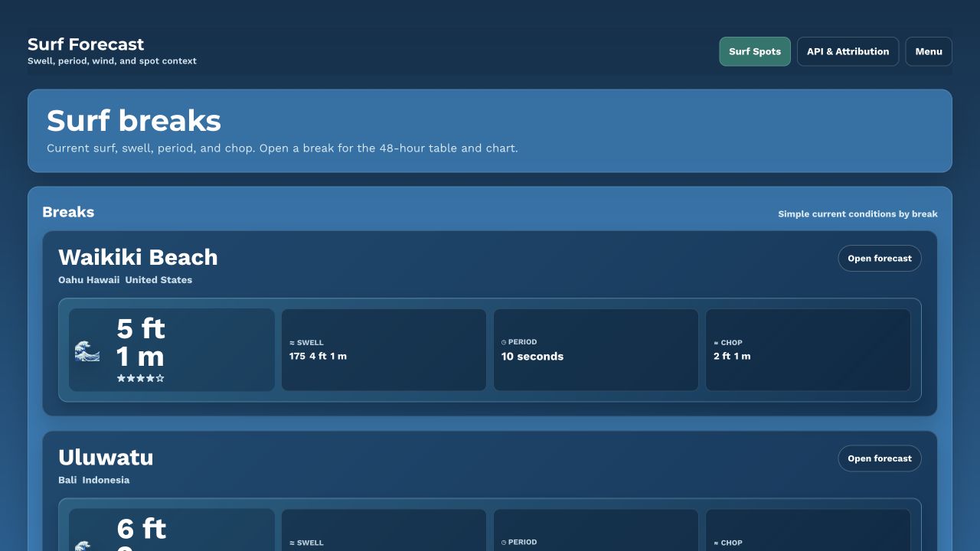The width and height of the screenshot is (980, 551).
Task: Click the '5 ft' surf height for Waikiki Beach
Action: (x=141, y=328)
